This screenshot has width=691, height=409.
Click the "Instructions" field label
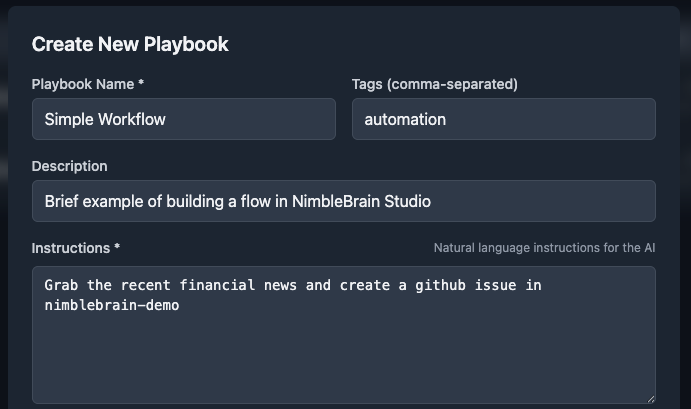tap(71, 248)
